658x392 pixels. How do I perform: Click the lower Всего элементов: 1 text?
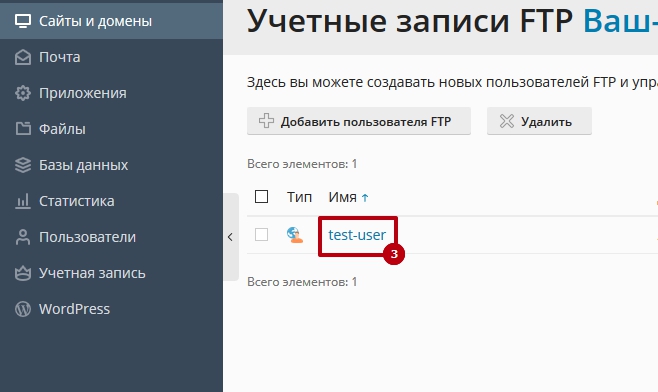(x=302, y=282)
